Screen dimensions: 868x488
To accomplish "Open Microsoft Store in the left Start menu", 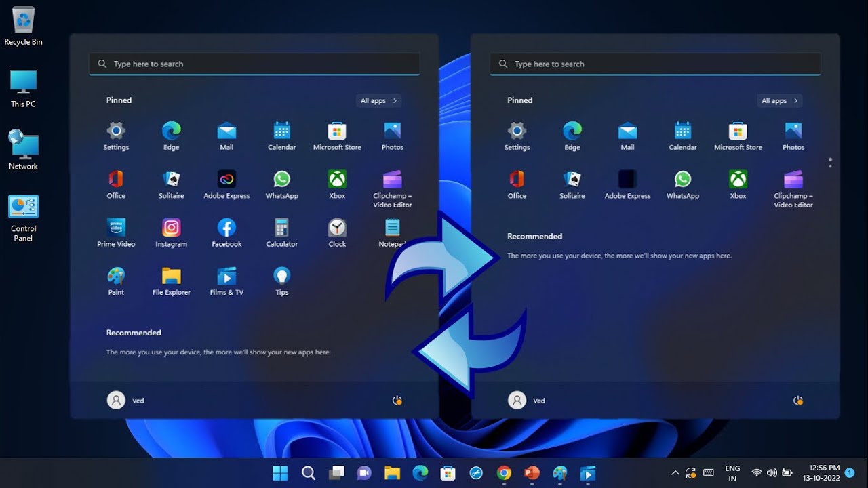I will 337,136.
